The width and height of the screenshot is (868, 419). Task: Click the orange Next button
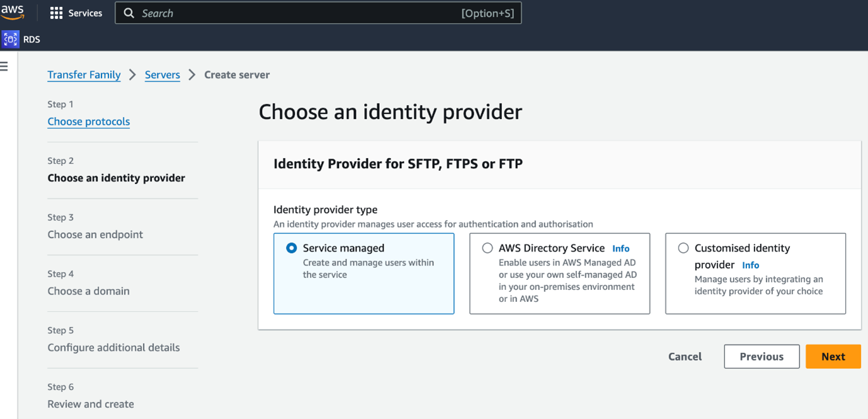pyautogui.click(x=833, y=357)
